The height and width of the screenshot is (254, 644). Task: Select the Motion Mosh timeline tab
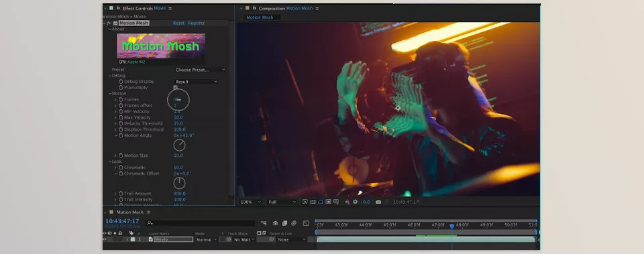click(129, 212)
